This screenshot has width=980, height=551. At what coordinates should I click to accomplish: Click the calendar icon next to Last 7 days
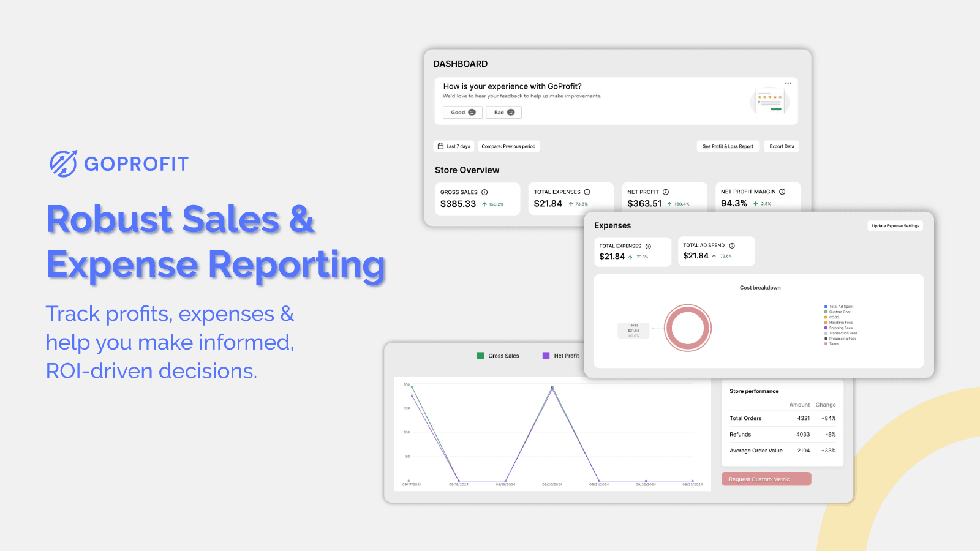(x=440, y=146)
